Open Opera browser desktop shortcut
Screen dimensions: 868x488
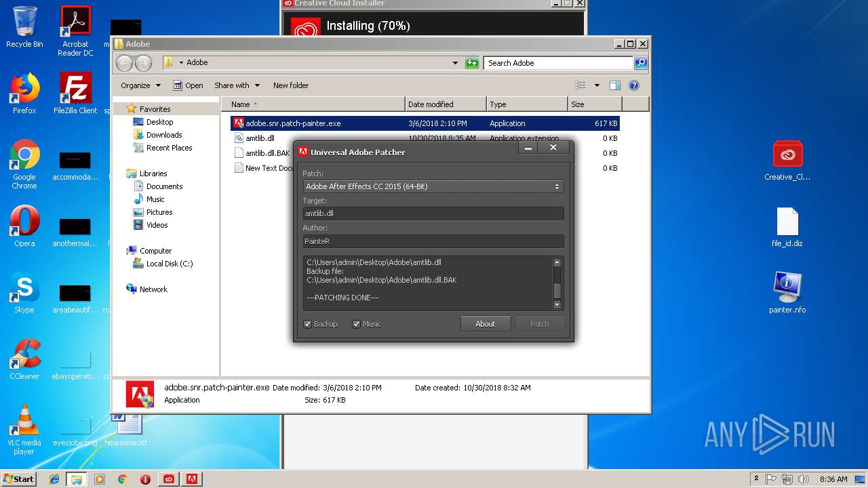tap(24, 226)
